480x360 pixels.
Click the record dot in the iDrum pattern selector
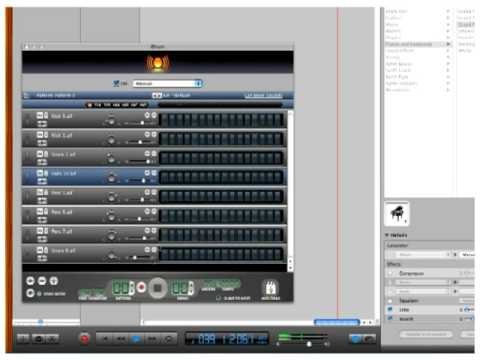89,105
